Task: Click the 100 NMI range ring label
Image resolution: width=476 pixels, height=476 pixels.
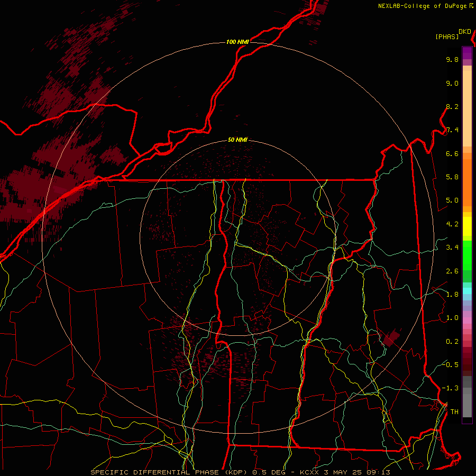Action: pos(237,42)
